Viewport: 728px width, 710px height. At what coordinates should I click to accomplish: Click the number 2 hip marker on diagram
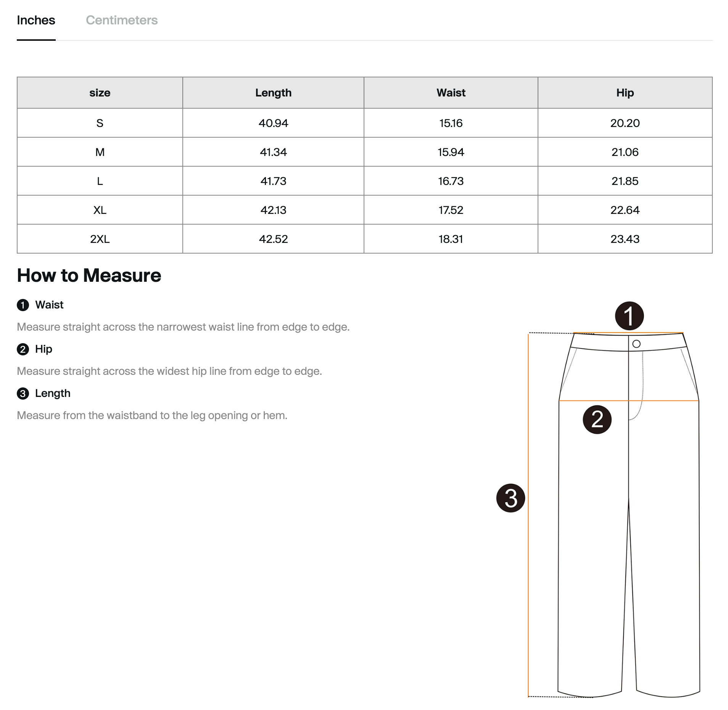click(x=597, y=419)
